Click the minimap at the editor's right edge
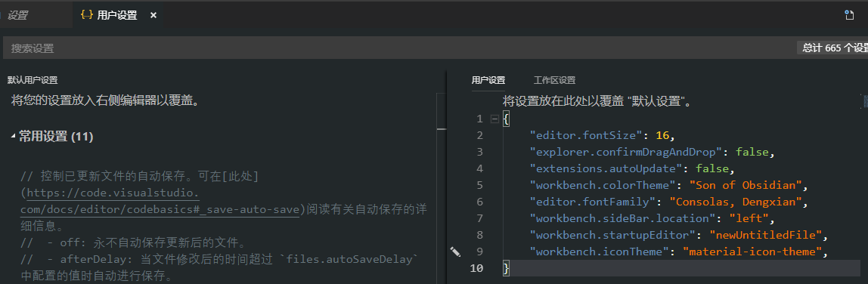This screenshot has height=284, width=868. click(865, 102)
